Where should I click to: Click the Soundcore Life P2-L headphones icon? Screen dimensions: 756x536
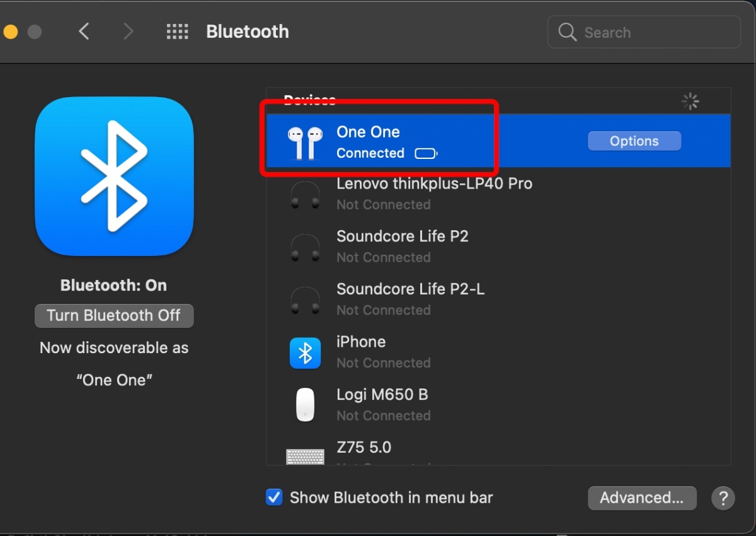305,300
